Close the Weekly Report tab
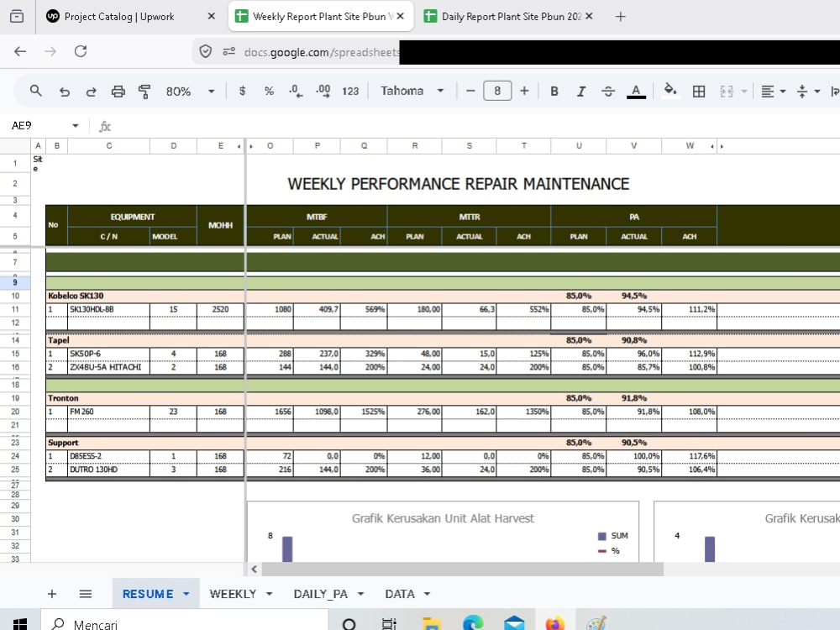 (x=401, y=17)
